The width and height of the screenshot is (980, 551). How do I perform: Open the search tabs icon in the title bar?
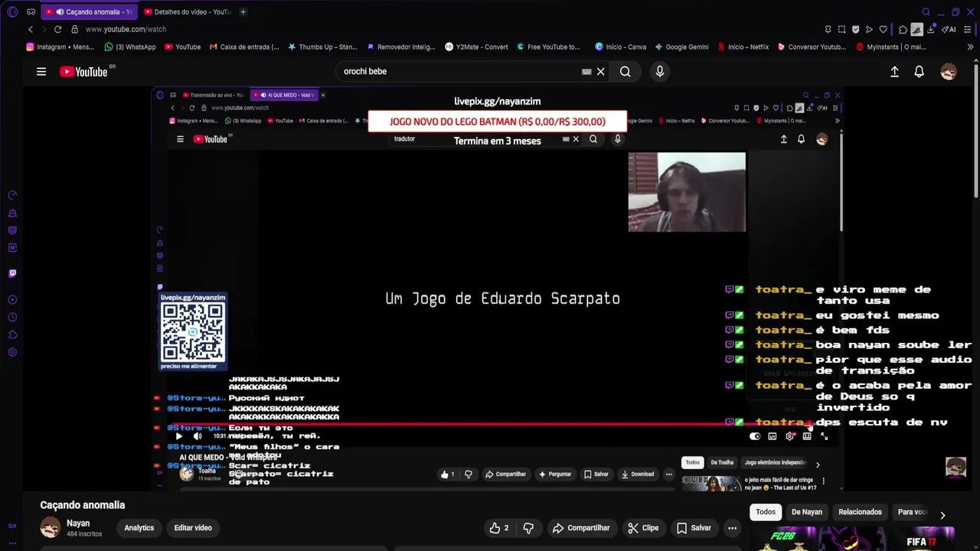point(926,11)
